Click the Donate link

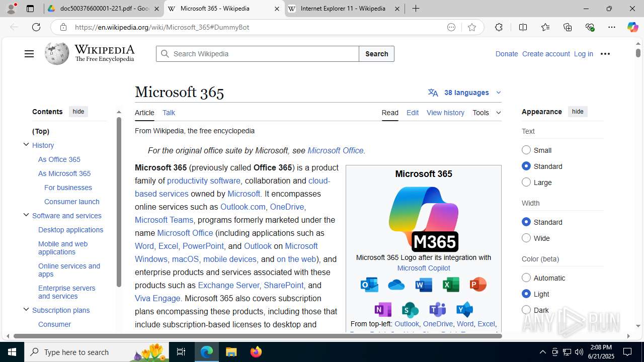pyautogui.click(x=507, y=54)
